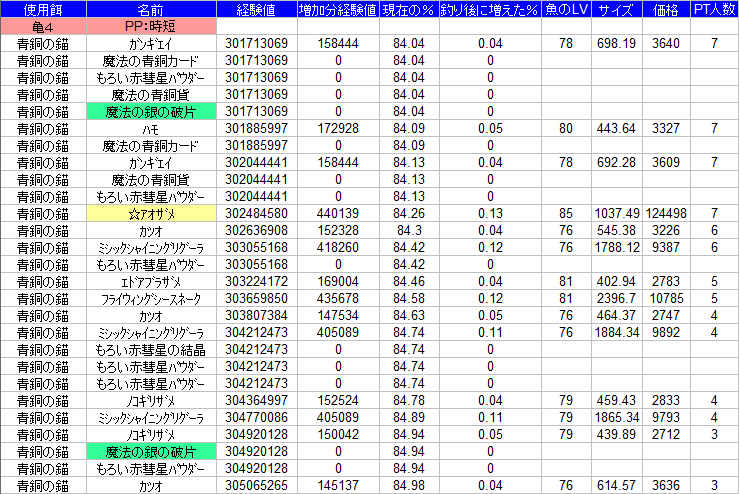
Task: Click the size value 1037.49
Action: 615,213
